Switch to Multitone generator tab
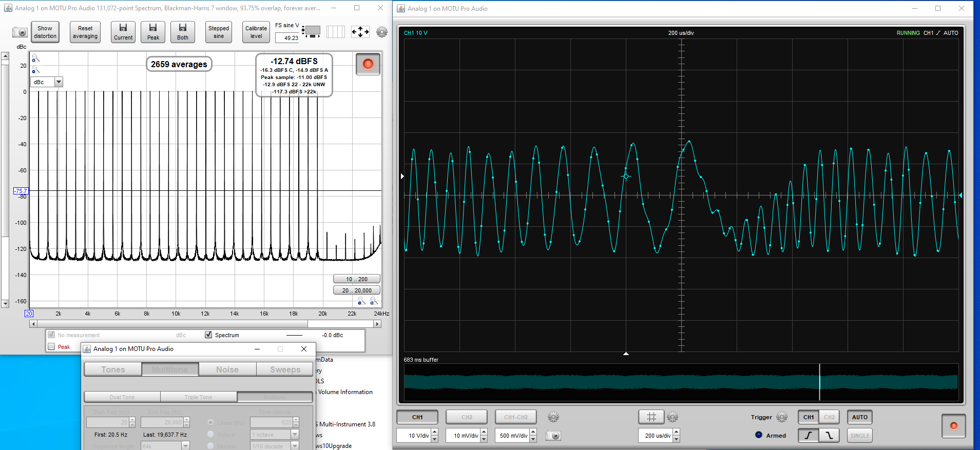Image resolution: width=980 pixels, height=450 pixels. pos(170,369)
